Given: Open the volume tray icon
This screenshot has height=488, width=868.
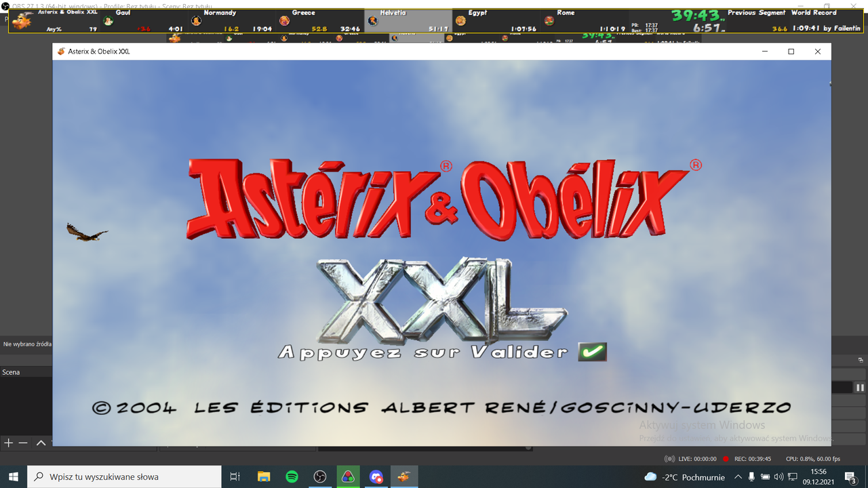Looking at the screenshot, I should click(x=778, y=476).
